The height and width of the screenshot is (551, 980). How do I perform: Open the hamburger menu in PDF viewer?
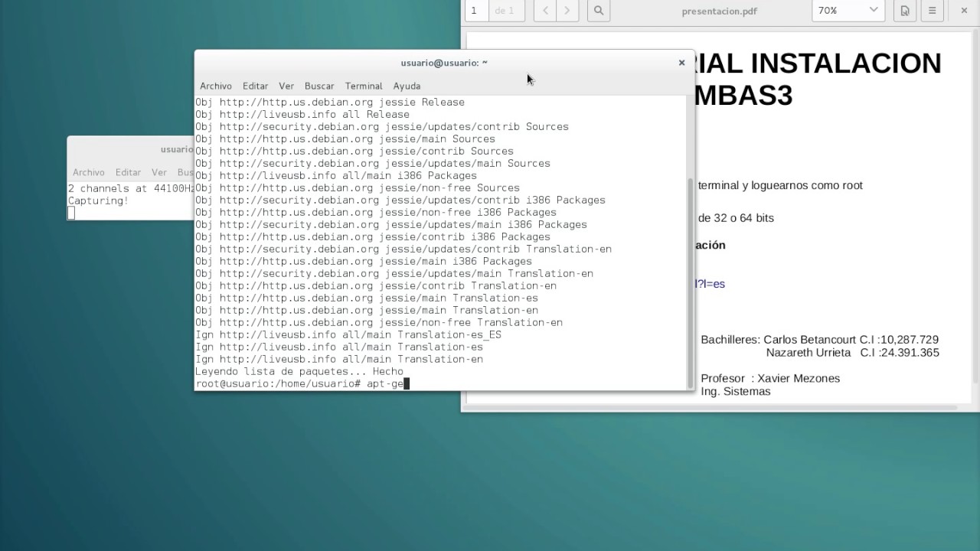point(932,11)
